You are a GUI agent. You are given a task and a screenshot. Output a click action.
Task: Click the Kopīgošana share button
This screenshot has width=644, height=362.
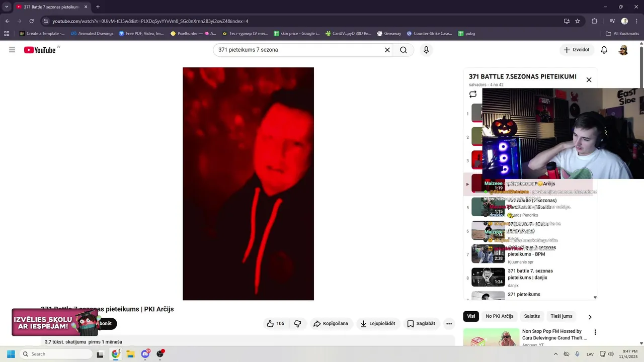coord(331,323)
